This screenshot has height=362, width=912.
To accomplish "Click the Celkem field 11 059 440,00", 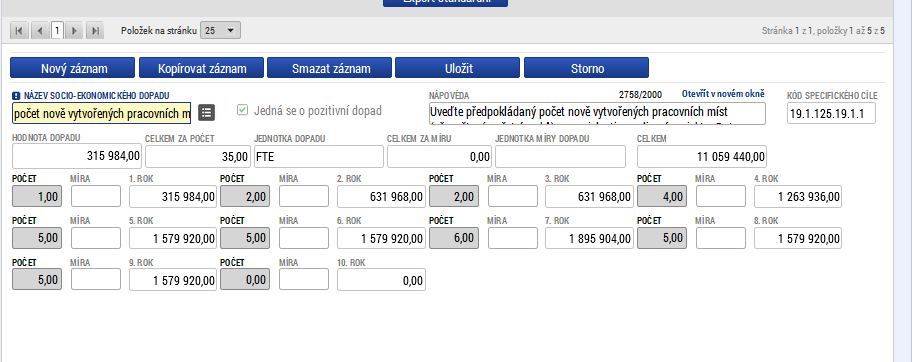I will [701, 157].
